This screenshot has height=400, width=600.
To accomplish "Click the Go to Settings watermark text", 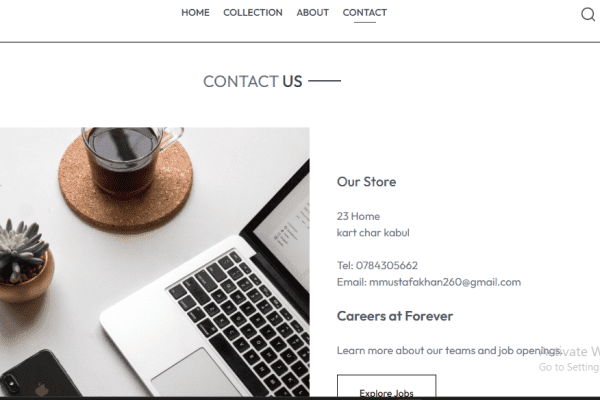I will click(569, 367).
